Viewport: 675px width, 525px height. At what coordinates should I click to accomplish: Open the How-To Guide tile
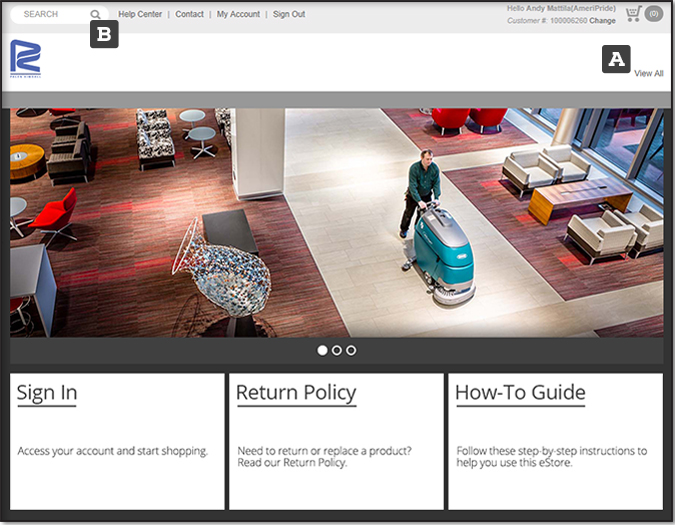pos(555,441)
